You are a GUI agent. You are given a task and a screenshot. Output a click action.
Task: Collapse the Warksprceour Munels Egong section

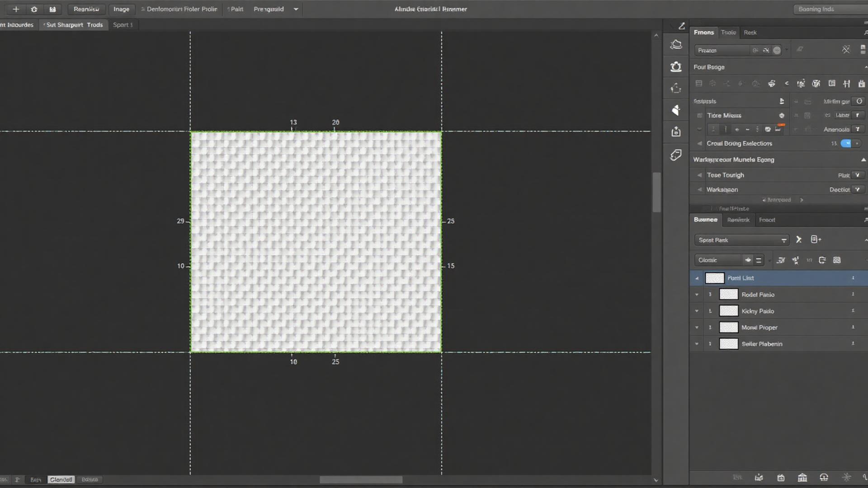pyautogui.click(x=864, y=160)
